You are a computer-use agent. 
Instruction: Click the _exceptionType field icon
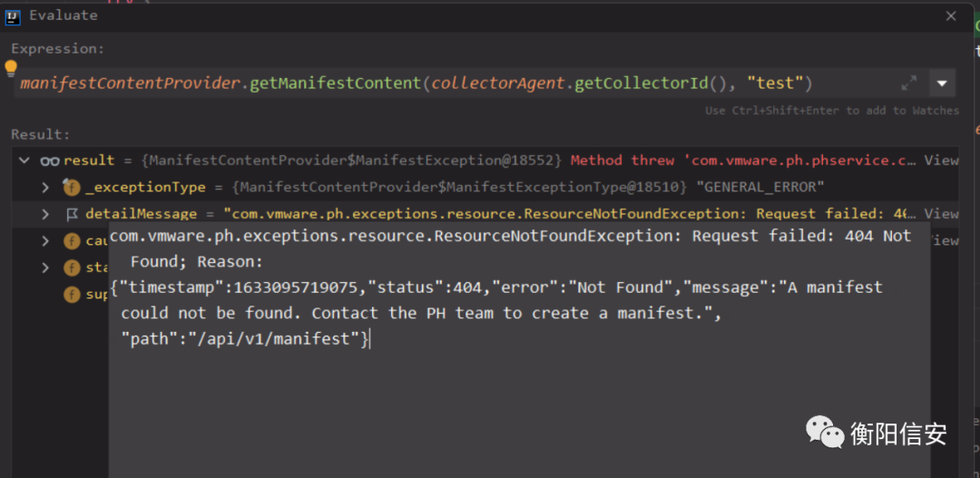click(x=72, y=187)
